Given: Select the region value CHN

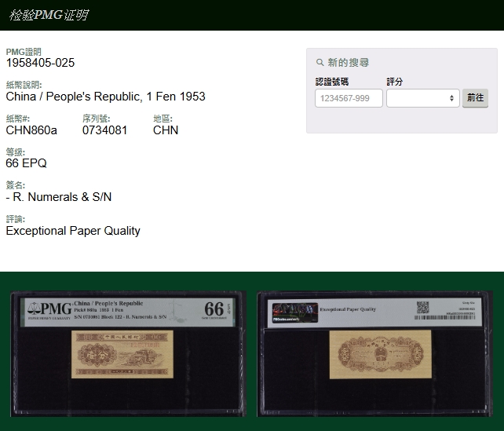Looking at the screenshot, I should [166, 130].
